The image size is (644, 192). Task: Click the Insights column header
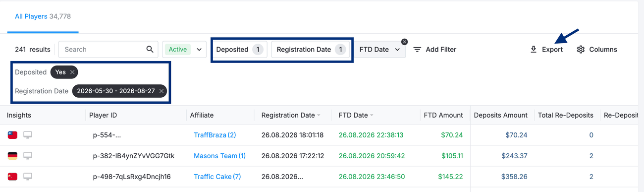(x=19, y=115)
